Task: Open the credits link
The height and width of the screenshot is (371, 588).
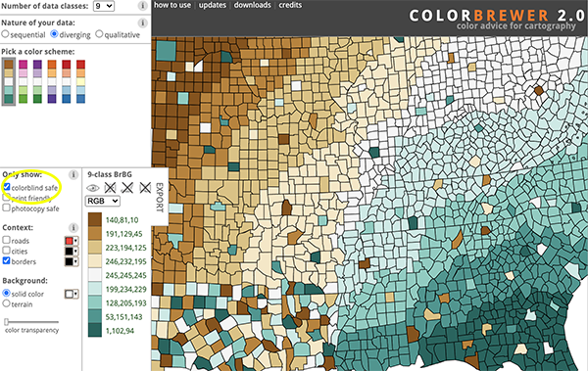Action: tap(290, 5)
